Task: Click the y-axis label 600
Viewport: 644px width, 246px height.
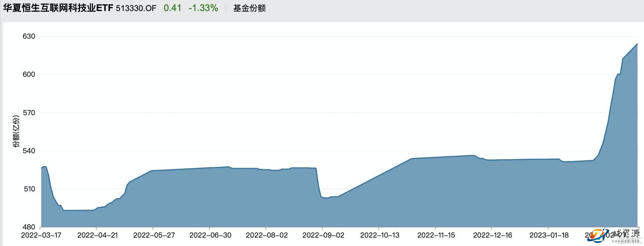Action: [x=29, y=74]
